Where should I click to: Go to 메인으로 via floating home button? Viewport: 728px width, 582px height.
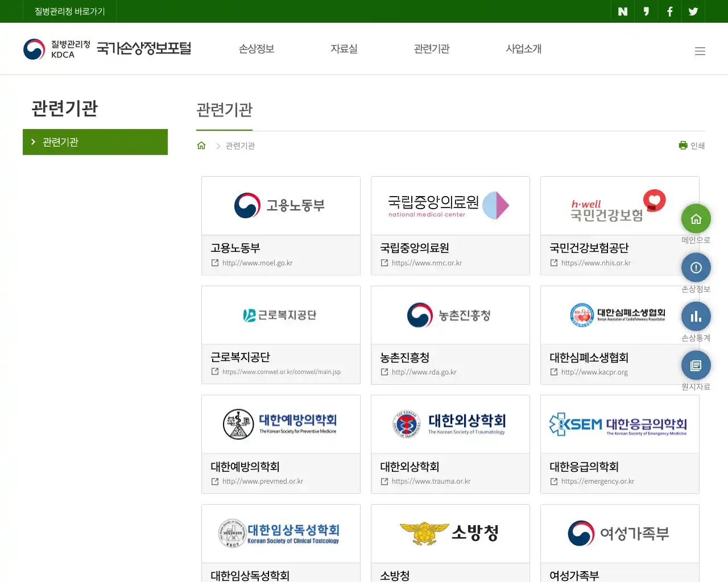tap(696, 219)
